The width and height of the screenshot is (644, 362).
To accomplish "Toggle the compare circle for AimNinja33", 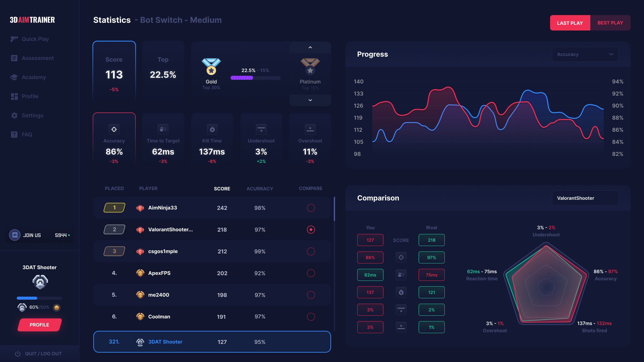I will [x=311, y=208].
